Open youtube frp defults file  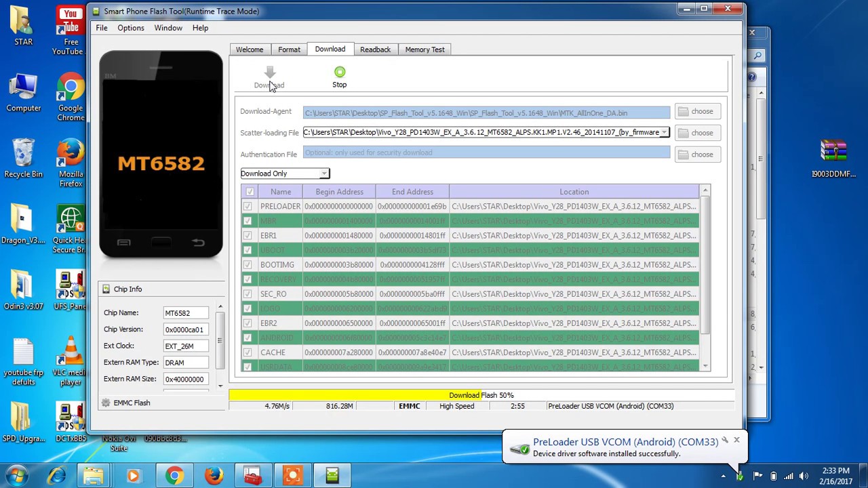23,362
